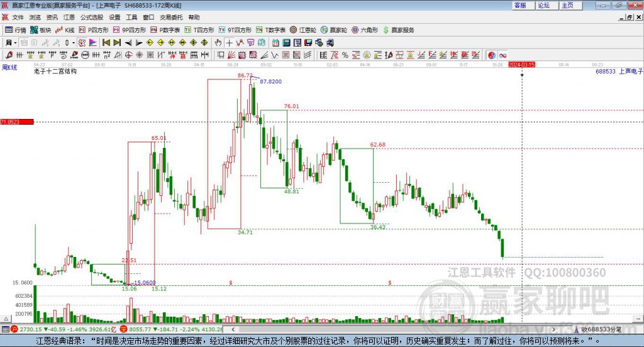Click the 老子十二宫结构 indicator title
The height and width of the screenshot is (347, 644).
[55, 71]
